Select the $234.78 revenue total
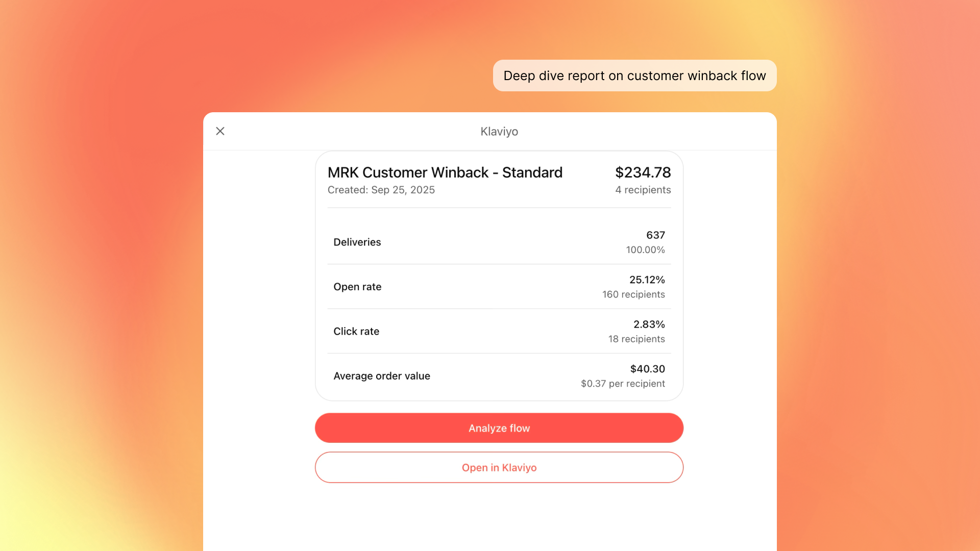Viewport: 980px width, 551px height. click(643, 172)
